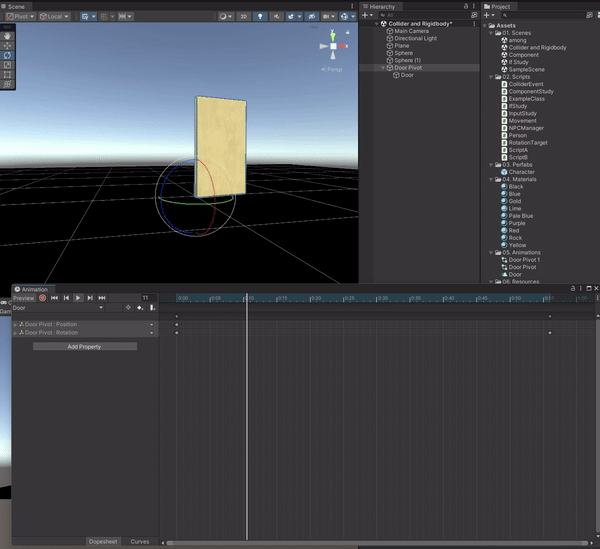Select the Transform tool

tap(7, 84)
